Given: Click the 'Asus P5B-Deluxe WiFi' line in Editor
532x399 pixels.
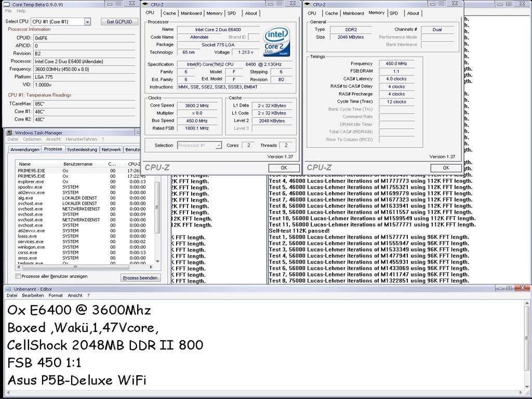Looking at the screenshot, I should tap(77, 380).
